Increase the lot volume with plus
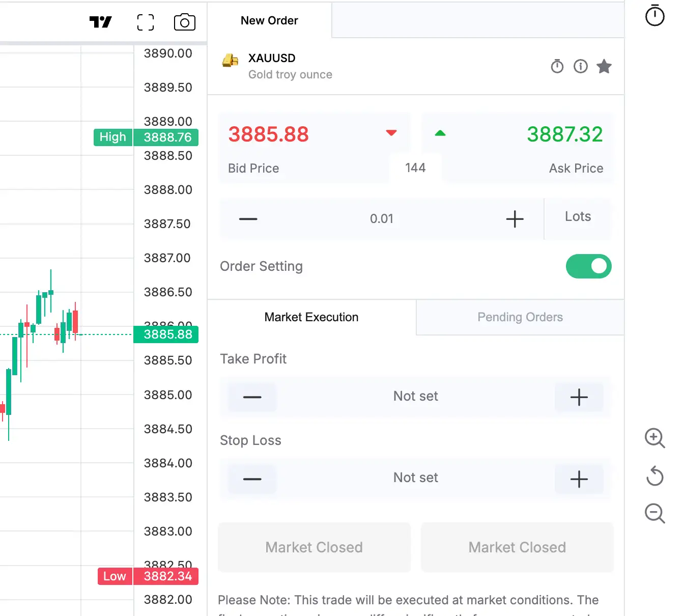Viewport: 683px width, 616px height. (x=515, y=219)
